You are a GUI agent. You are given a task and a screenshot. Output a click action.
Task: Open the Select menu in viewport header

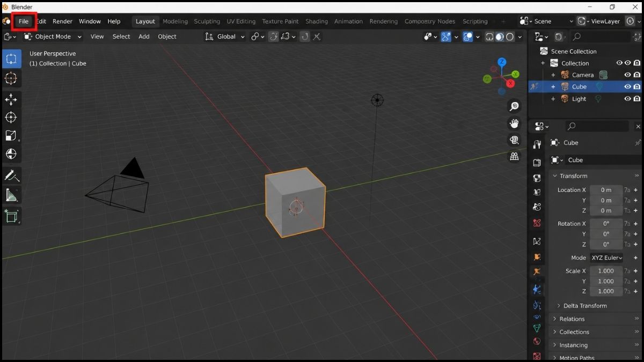tap(121, 36)
